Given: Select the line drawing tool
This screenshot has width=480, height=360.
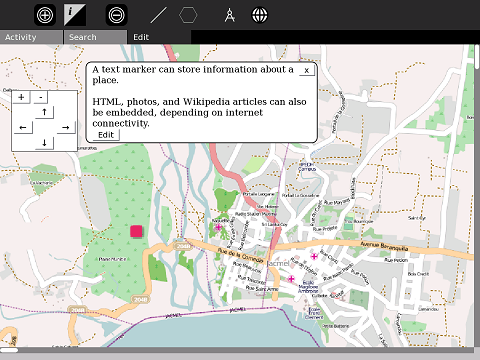Looking at the screenshot, I should coord(159,15).
